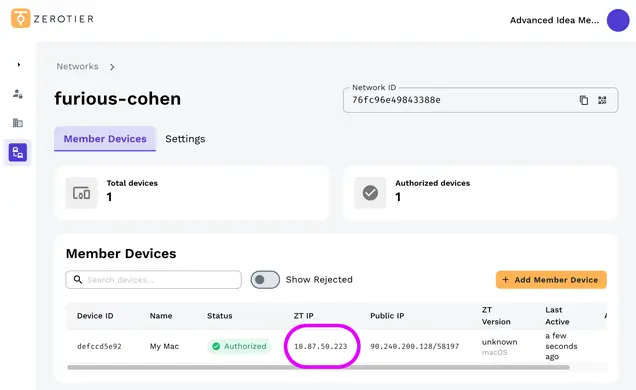
Task: Select the networks sidebar icon
Action: pyautogui.click(x=18, y=152)
